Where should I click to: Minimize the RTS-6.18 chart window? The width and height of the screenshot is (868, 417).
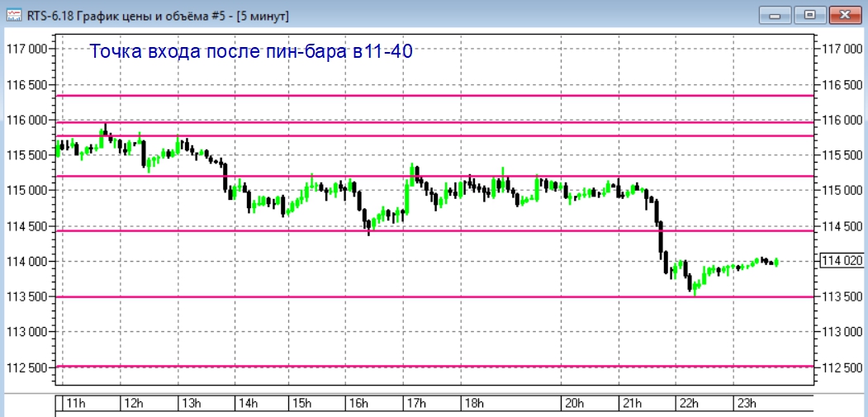[x=775, y=15]
